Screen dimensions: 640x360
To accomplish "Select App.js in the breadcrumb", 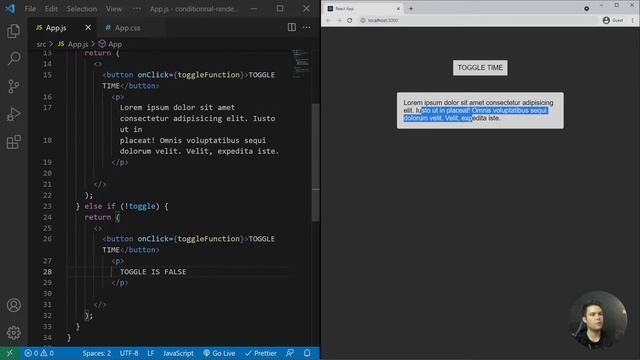I will (73, 44).
